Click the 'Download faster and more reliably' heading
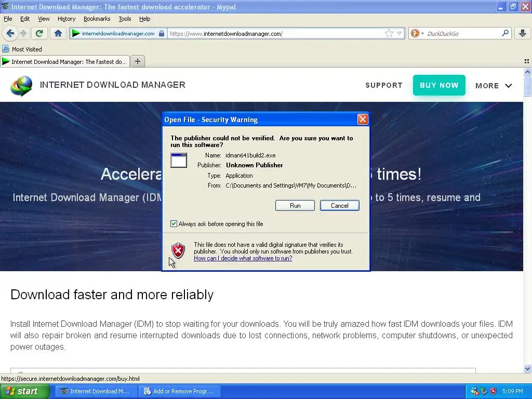The width and height of the screenshot is (532, 399). (x=112, y=295)
